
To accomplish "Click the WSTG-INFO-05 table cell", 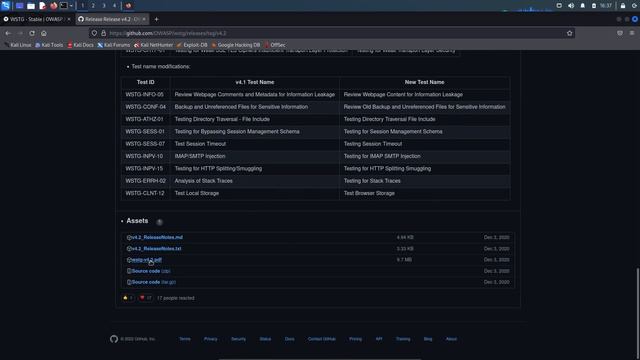I will [x=144, y=95].
